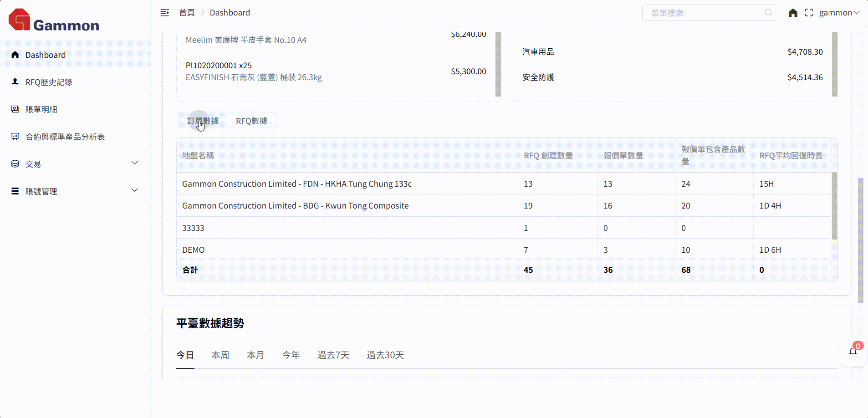Click the RFQ table vertical scrollbar
Image resolution: width=868 pixels, height=418 pixels.
(x=834, y=206)
